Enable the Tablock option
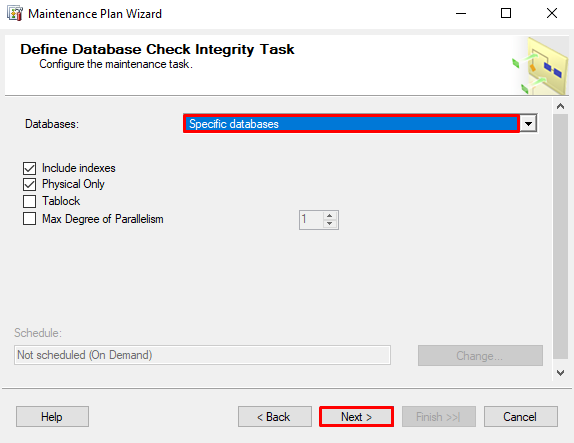The width and height of the screenshot is (574, 443). [x=29, y=201]
